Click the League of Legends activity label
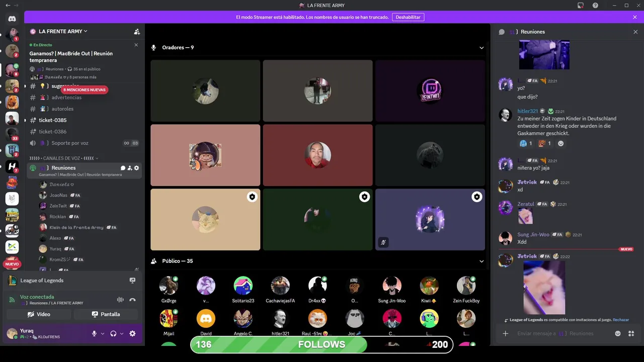This screenshot has width=644, height=362. 42,281
